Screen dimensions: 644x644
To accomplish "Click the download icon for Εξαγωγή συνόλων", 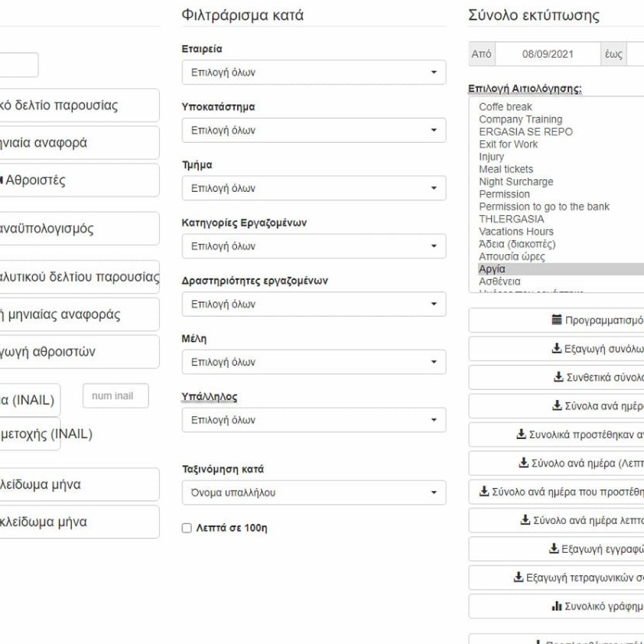I will 557,348.
